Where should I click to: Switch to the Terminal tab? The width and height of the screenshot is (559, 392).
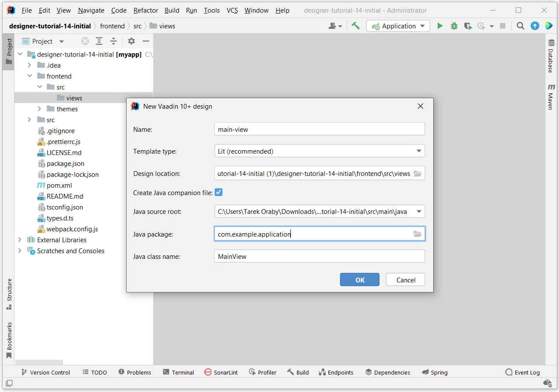click(179, 372)
